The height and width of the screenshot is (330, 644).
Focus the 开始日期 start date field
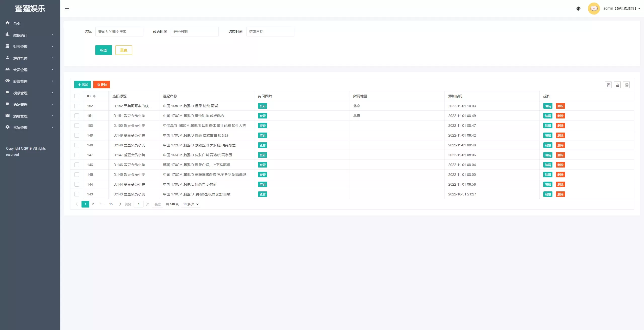(195, 32)
